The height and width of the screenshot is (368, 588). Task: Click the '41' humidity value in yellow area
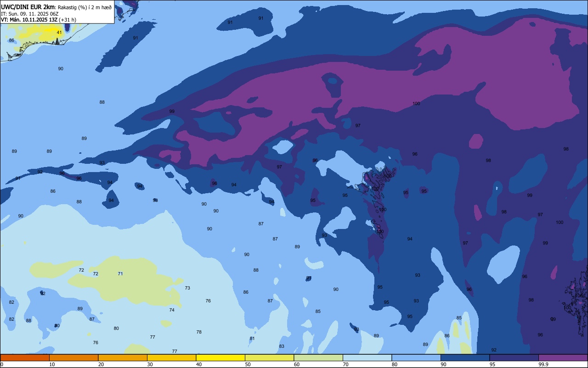59,33
